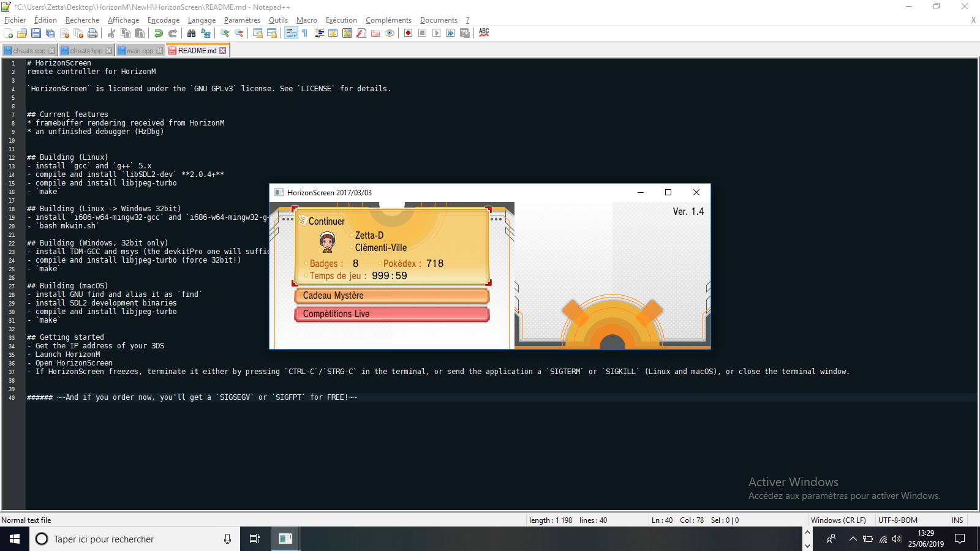Create a new document with the toolbar icon
Viewport: 980px width, 551px height.
click(9, 33)
